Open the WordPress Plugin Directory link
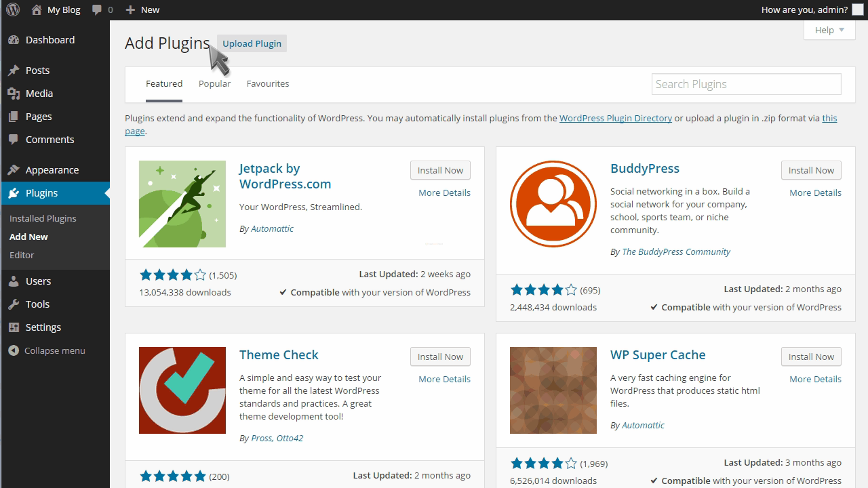Image resolution: width=868 pixels, height=488 pixels. 616,118
